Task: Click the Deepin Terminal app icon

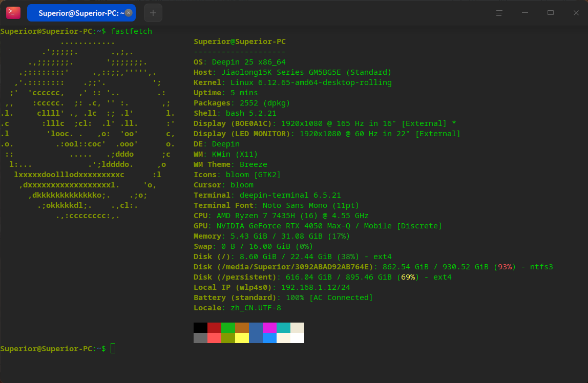Action: coord(13,13)
